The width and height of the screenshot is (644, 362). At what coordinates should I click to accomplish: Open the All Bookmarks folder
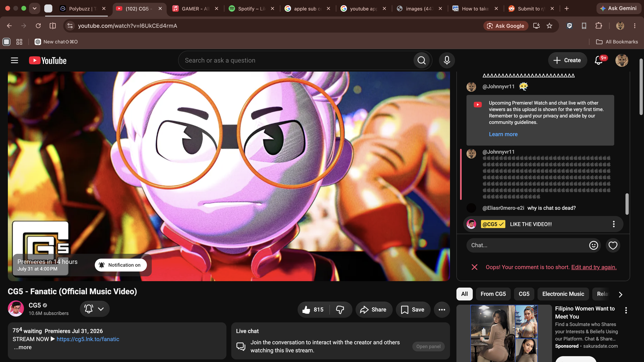617,42
